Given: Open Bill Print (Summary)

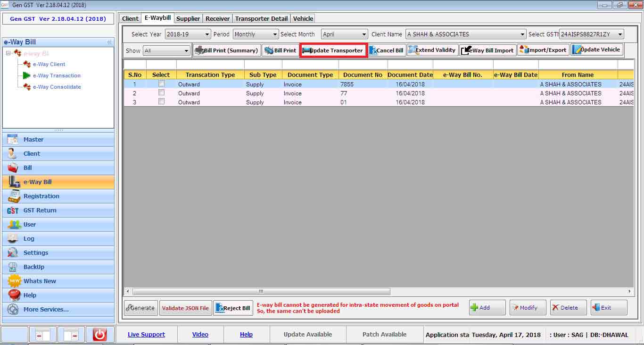Looking at the screenshot, I should coord(227,50).
